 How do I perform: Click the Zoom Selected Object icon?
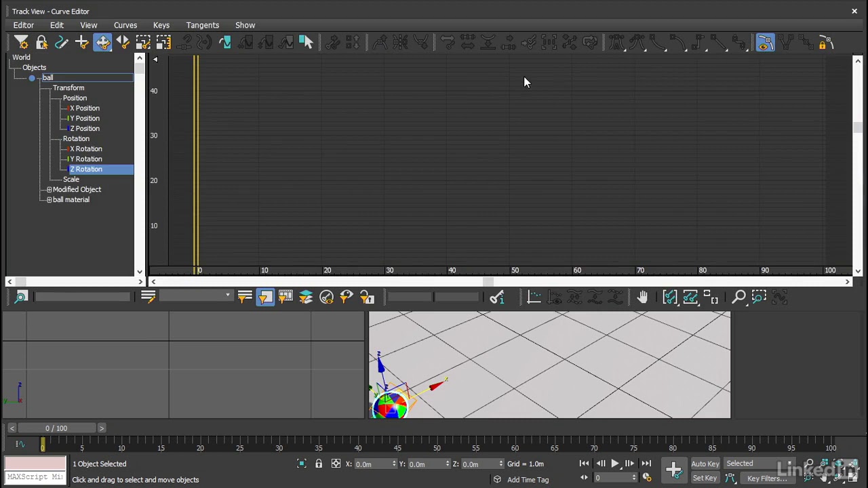point(21,297)
